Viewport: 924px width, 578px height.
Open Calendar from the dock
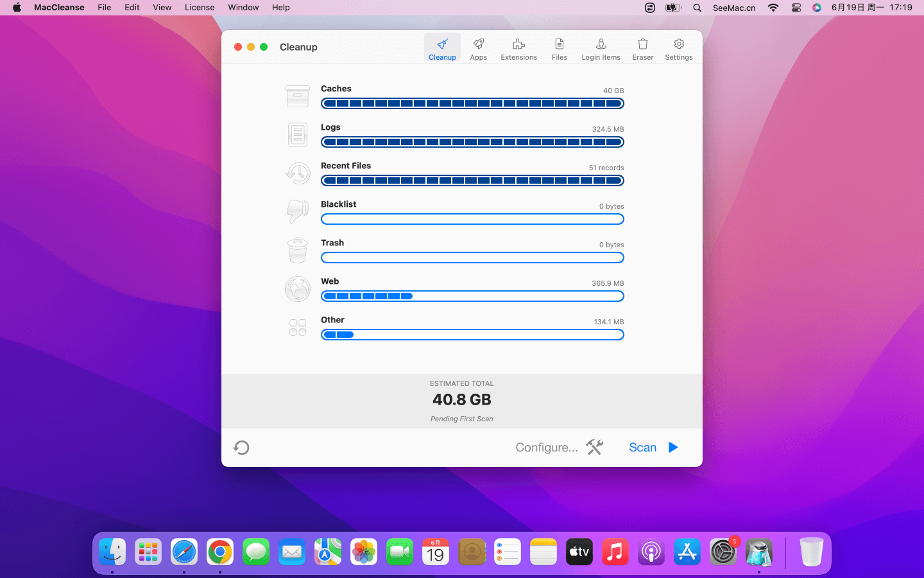436,552
